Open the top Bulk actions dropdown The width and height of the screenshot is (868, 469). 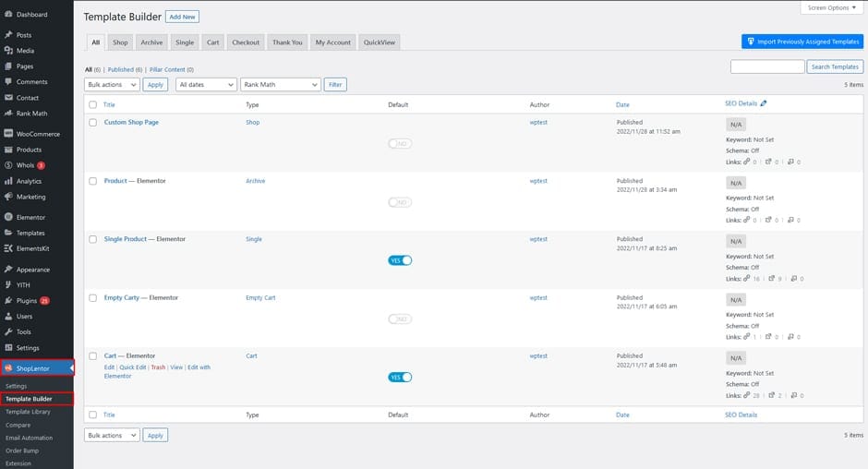tap(112, 84)
